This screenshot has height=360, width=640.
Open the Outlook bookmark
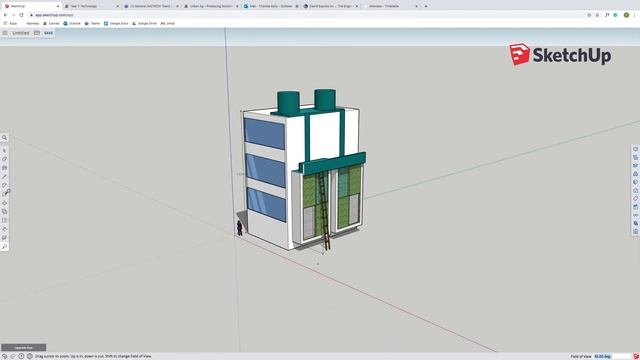[x=72, y=23]
